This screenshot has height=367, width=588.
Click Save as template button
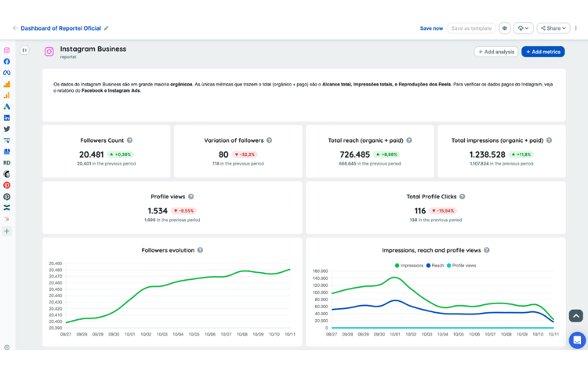pyautogui.click(x=471, y=28)
